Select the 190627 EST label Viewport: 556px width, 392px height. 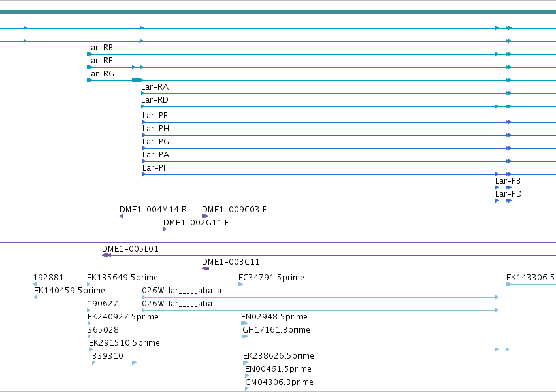103,304
